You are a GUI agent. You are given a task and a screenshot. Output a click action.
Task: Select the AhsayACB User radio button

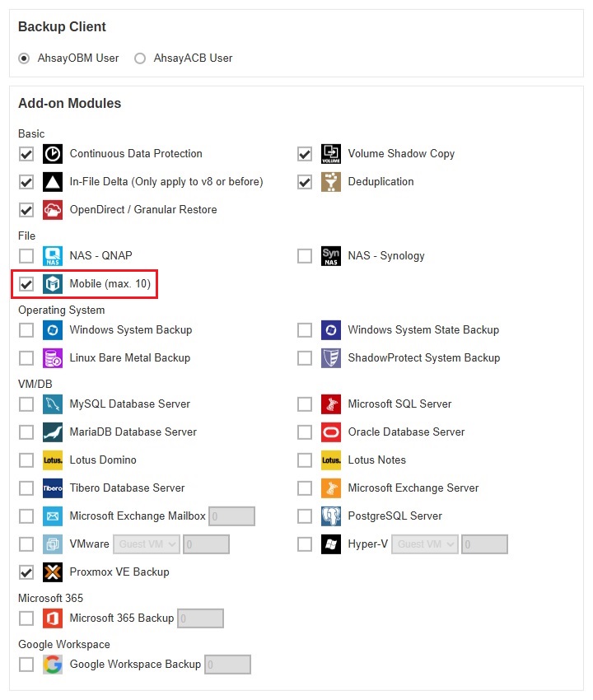[x=140, y=58]
